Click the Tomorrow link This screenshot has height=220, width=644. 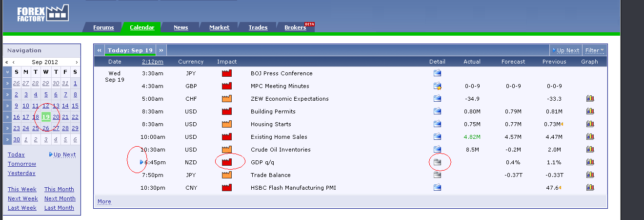tap(22, 164)
